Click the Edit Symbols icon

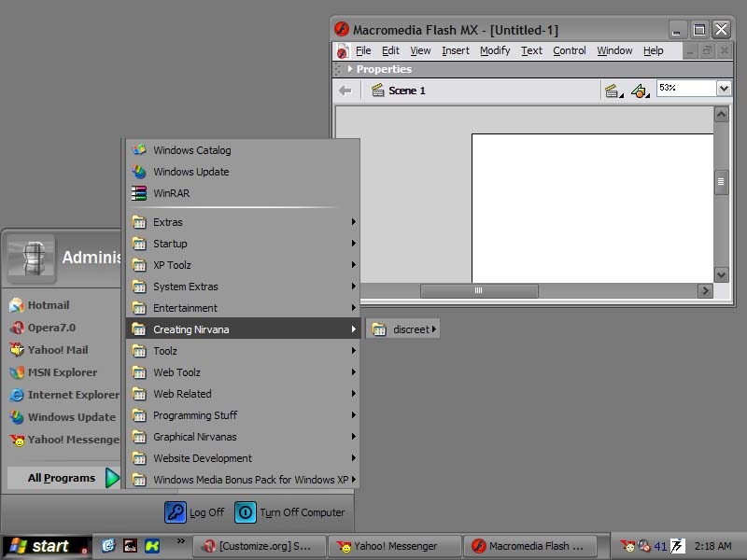640,90
